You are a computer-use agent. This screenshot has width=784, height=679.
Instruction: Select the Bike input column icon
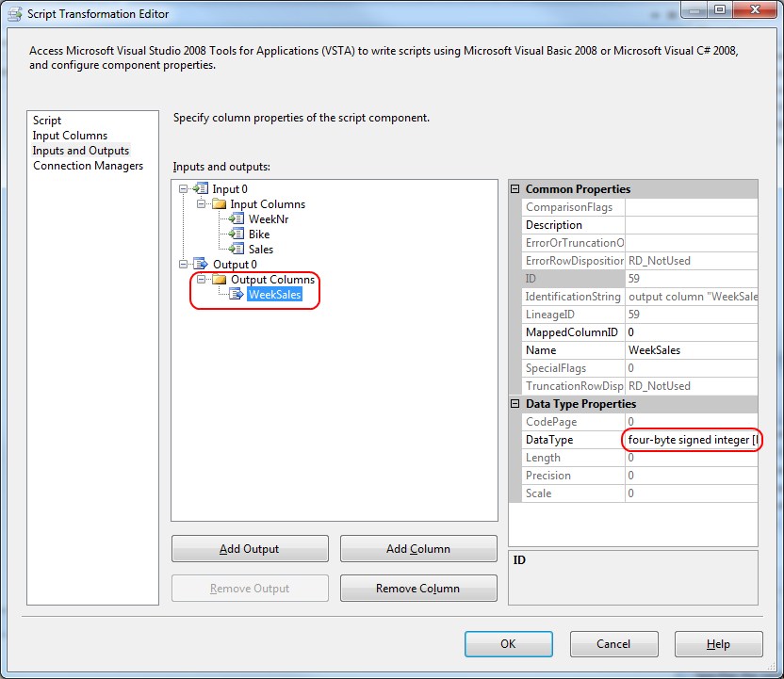pos(236,234)
